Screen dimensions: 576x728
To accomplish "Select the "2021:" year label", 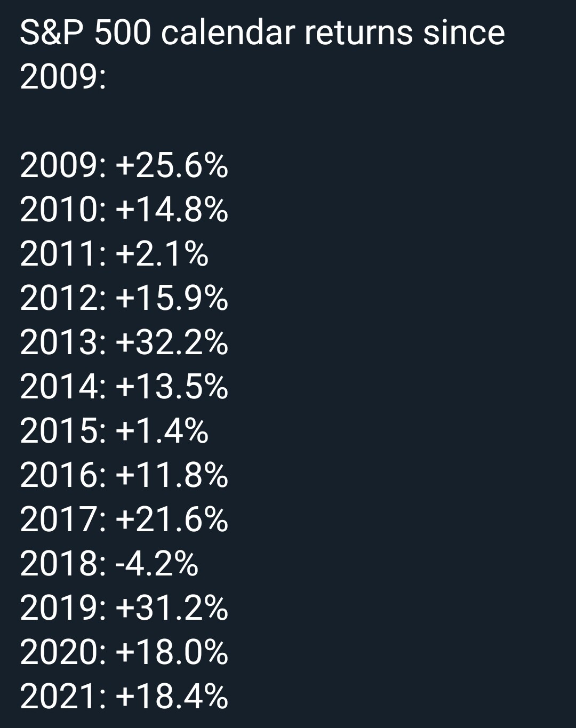I will (x=63, y=696).
